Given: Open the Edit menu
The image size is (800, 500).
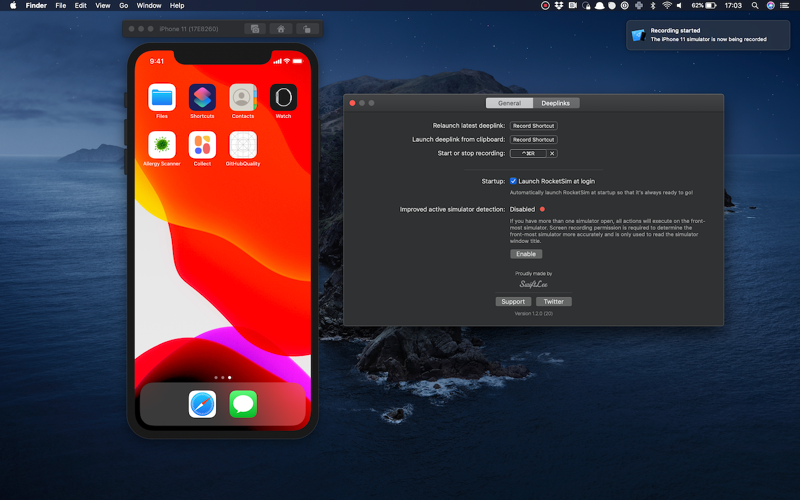Looking at the screenshot, I should pos(81,6).
